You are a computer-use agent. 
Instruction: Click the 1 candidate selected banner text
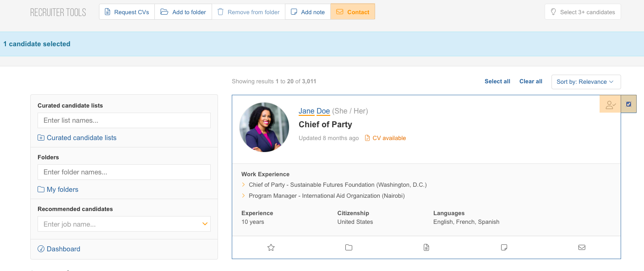tap(37, 44)
